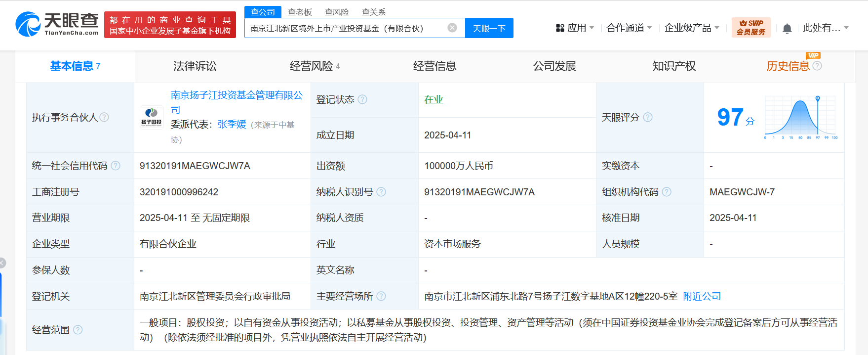Image resolution: width=868 pixels, height=355 pixels.
Task: Click help icon next to 统一社会信用代码
Action: pos(116,166)
